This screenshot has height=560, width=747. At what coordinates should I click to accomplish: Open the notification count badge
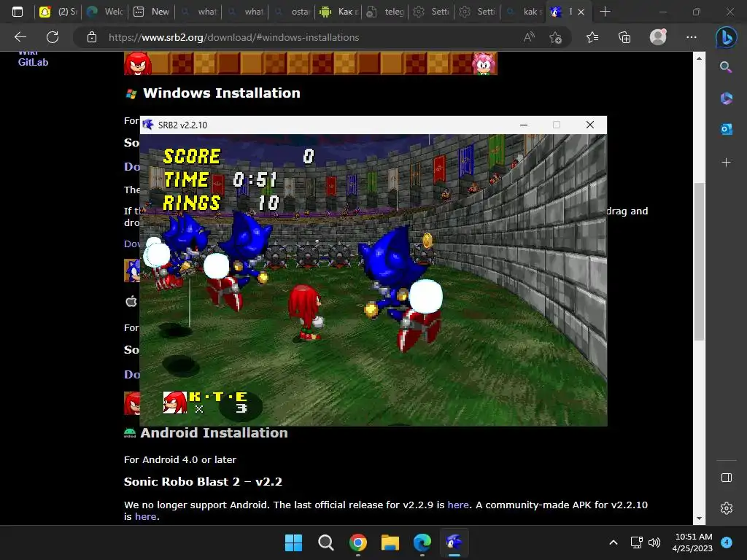(727, 542)
